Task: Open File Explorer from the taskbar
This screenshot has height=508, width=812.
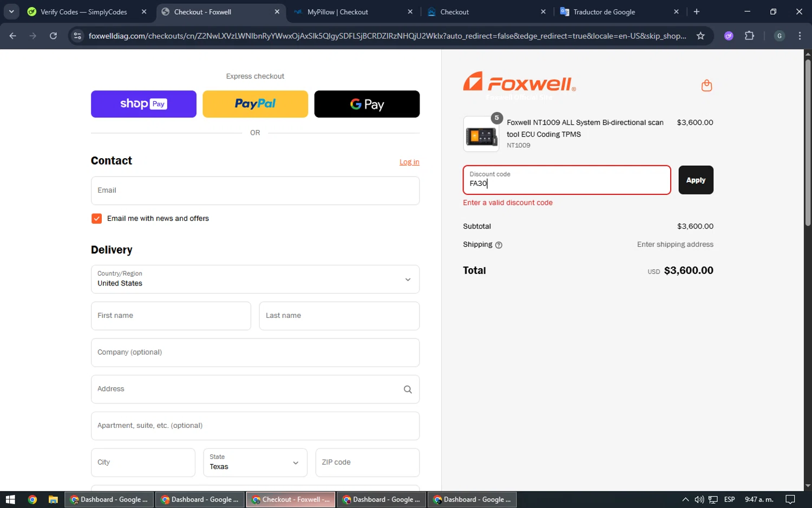Action: pyautogui.click(x=53, y=499)
